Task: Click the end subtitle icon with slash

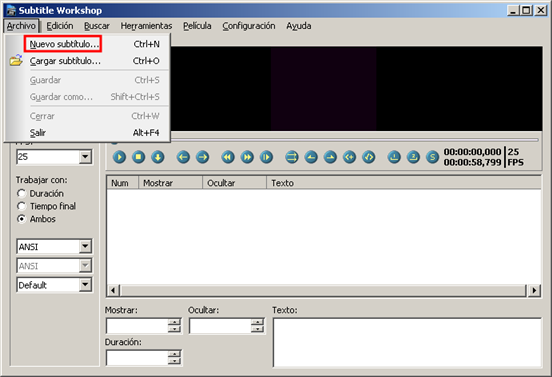Action: click(x=369, y=157)
